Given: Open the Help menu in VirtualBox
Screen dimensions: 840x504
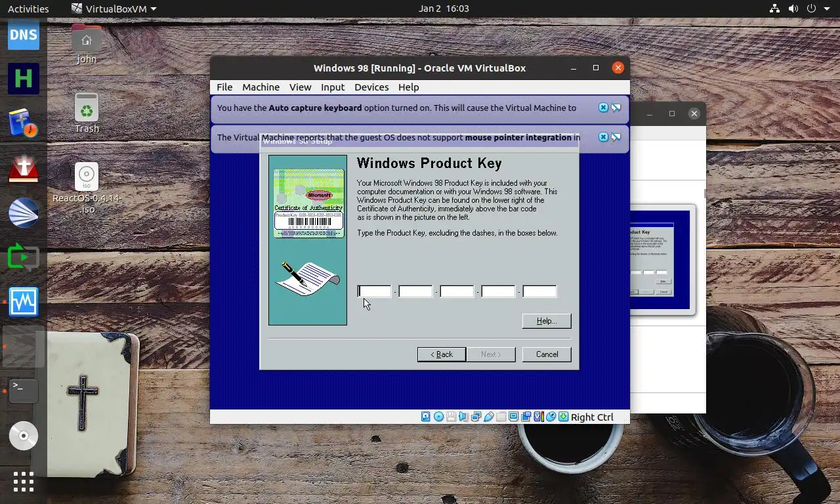Looking at the screenshot, I should [x=408, y=87].
